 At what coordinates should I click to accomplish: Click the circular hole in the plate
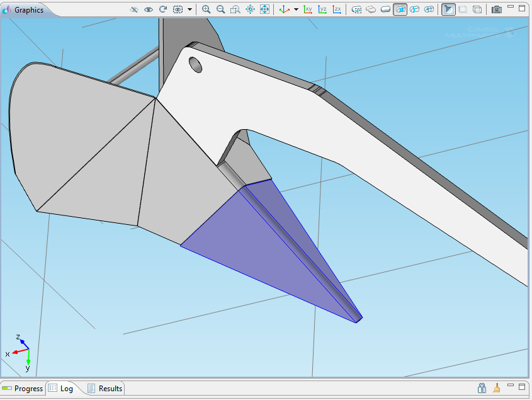tap(195, 64)
